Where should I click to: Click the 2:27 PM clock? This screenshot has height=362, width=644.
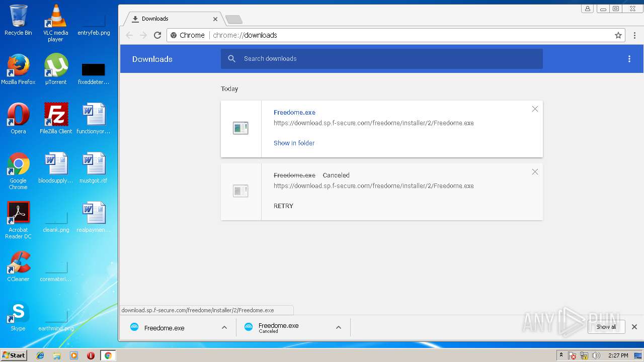pos(618,355)
